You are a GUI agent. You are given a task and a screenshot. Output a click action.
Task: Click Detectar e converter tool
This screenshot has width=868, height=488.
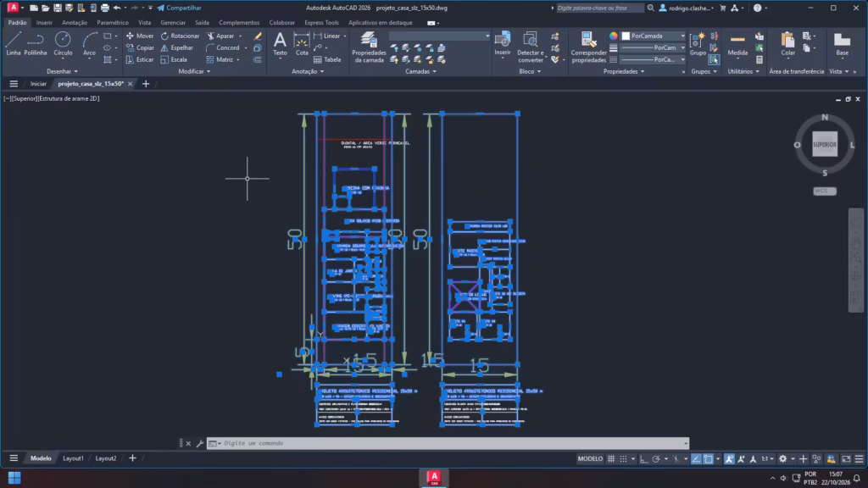coord(531,47)
